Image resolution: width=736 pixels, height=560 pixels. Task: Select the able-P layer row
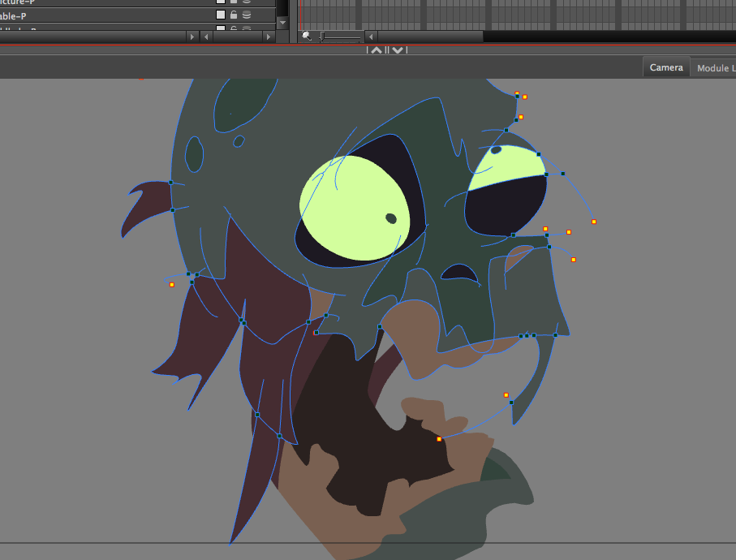click(x=137, y=15)
